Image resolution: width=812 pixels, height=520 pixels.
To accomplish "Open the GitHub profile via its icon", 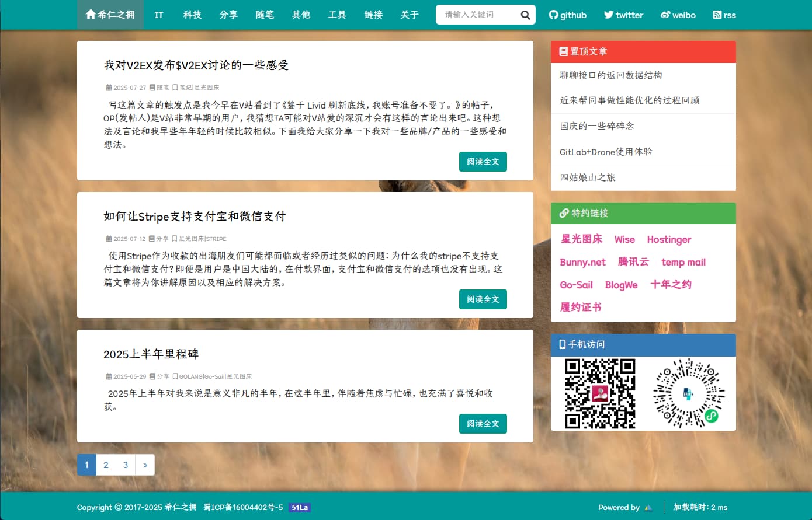I will (x=553, y=15).
